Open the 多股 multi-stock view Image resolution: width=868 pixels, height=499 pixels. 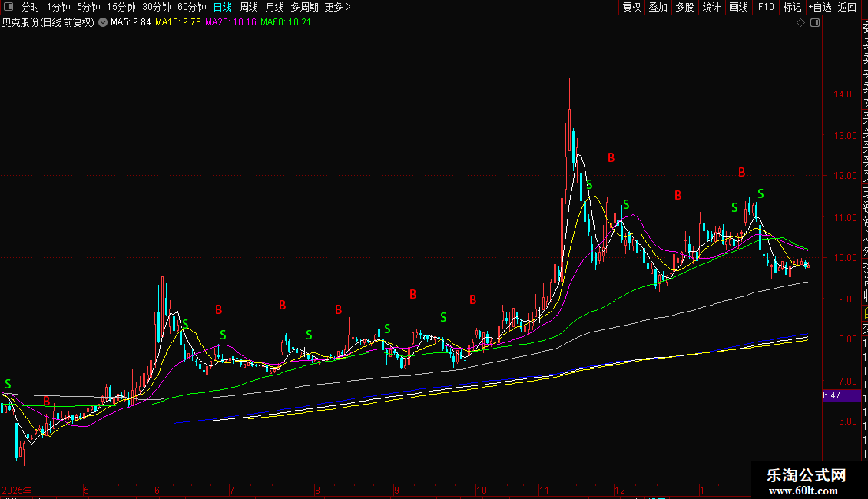[x=684, y=7]
